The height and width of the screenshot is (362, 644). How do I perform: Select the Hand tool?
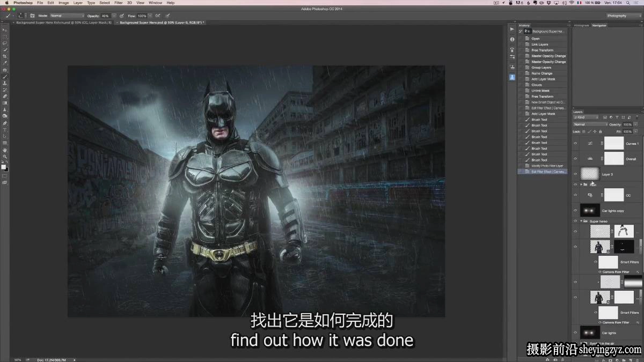click(5, 150)
